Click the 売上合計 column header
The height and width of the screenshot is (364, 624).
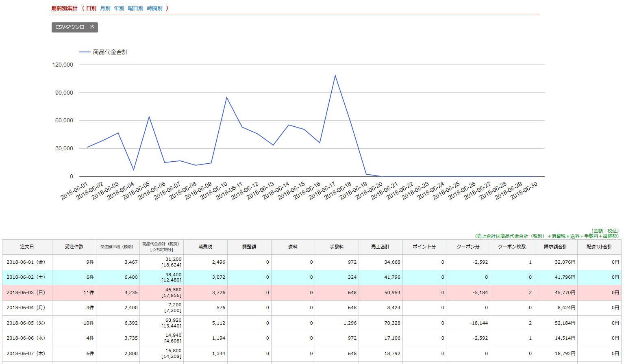pos(380,247)
